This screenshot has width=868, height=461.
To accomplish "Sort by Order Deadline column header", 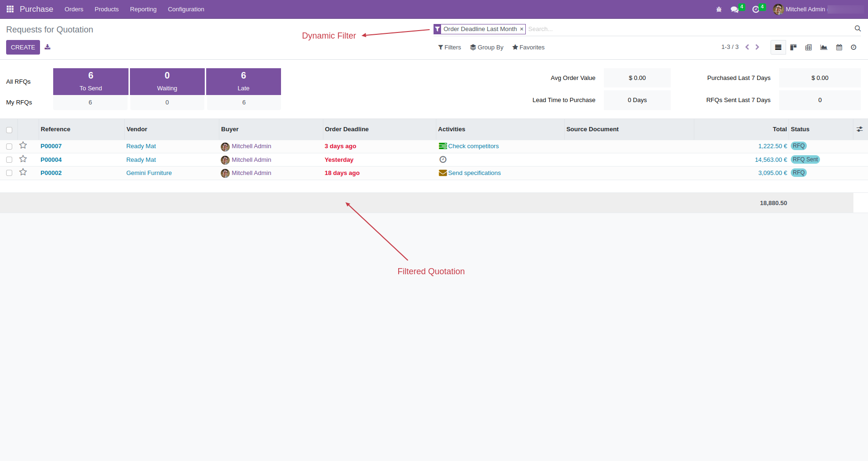I will point(346,129).
